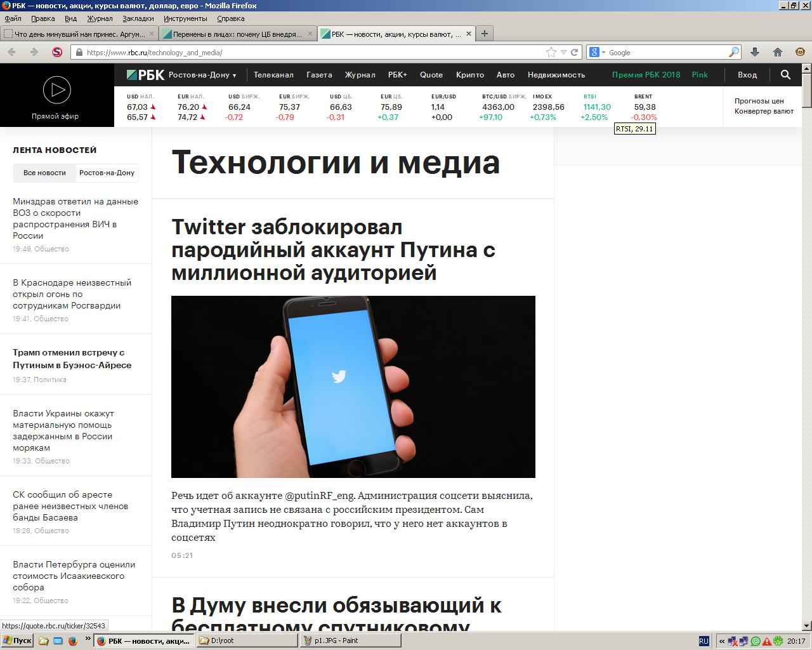812x650 pixels.
Task: Switch to p1.JPG - Paint window
Action: click(350, 640)
